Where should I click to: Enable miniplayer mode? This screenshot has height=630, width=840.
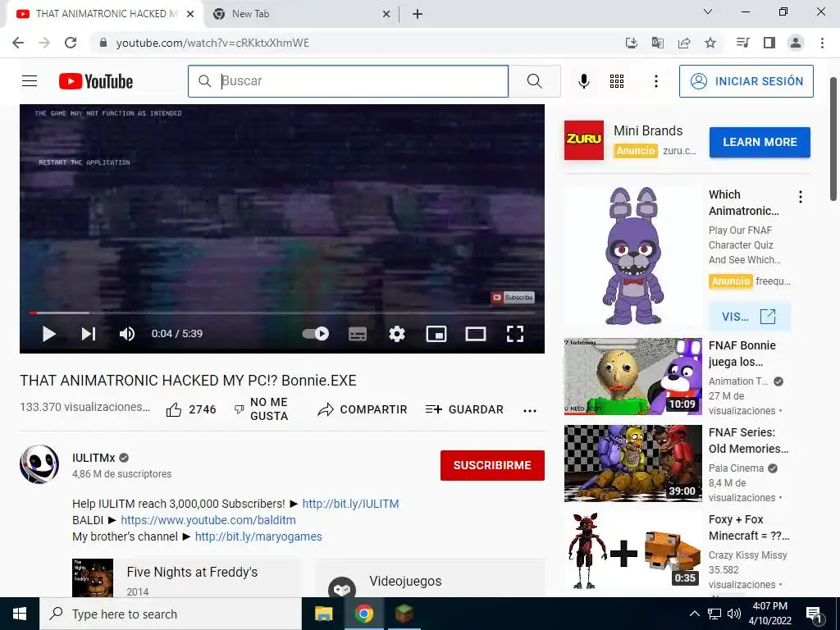click(436, 334)
